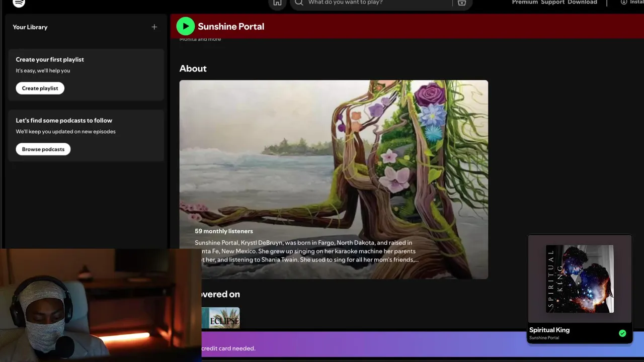Screen dimensions: 644x362
Task: Open the Spotify logo home link
Action: coord(19,3)
